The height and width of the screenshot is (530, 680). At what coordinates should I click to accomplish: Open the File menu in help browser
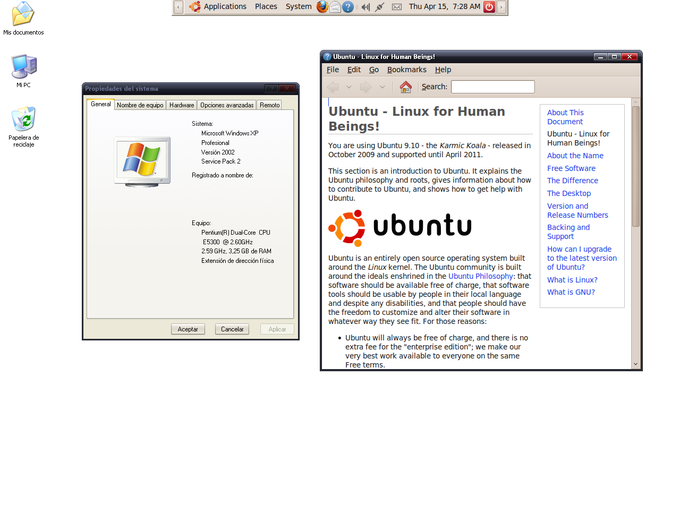coord(333,70)
